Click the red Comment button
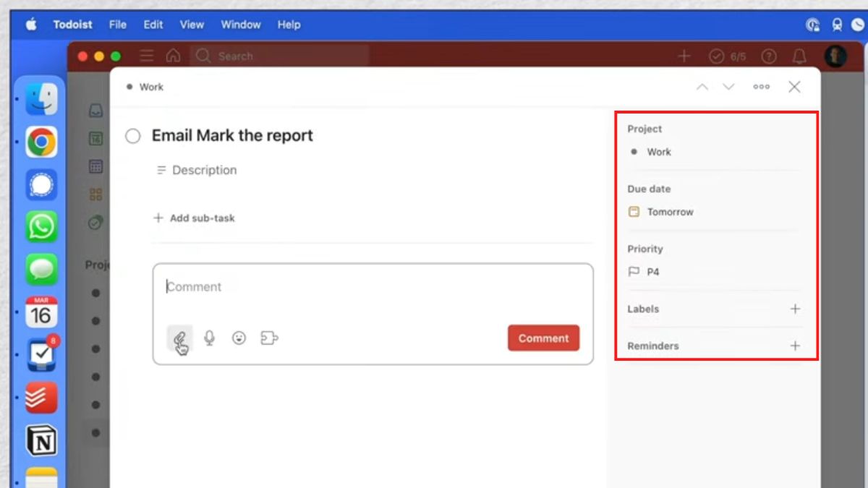 543,338
